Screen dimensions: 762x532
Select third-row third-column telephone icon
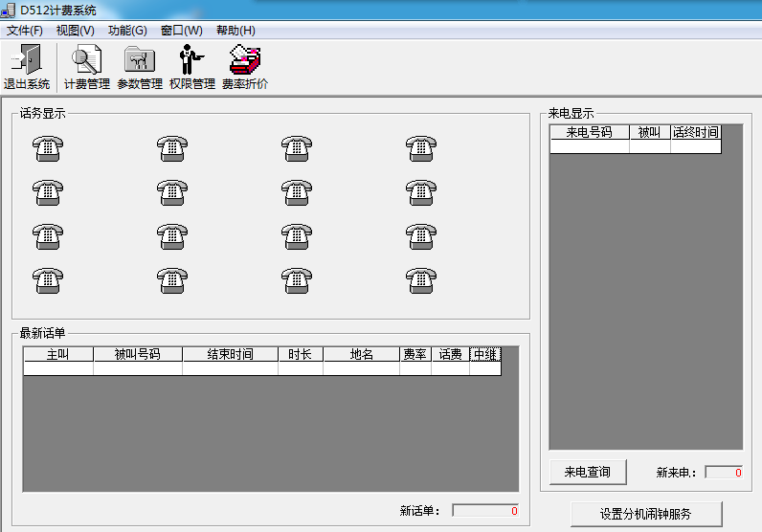pos(297,236)
